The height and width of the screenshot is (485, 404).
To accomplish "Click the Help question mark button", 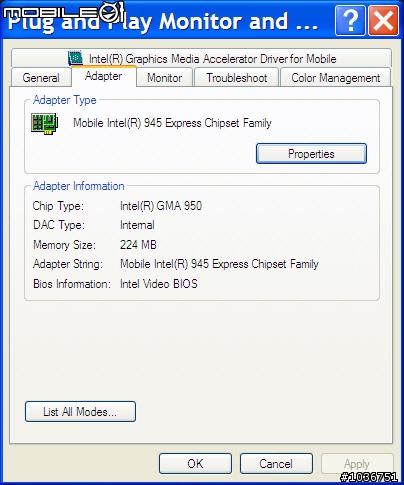I will (350, 21).
